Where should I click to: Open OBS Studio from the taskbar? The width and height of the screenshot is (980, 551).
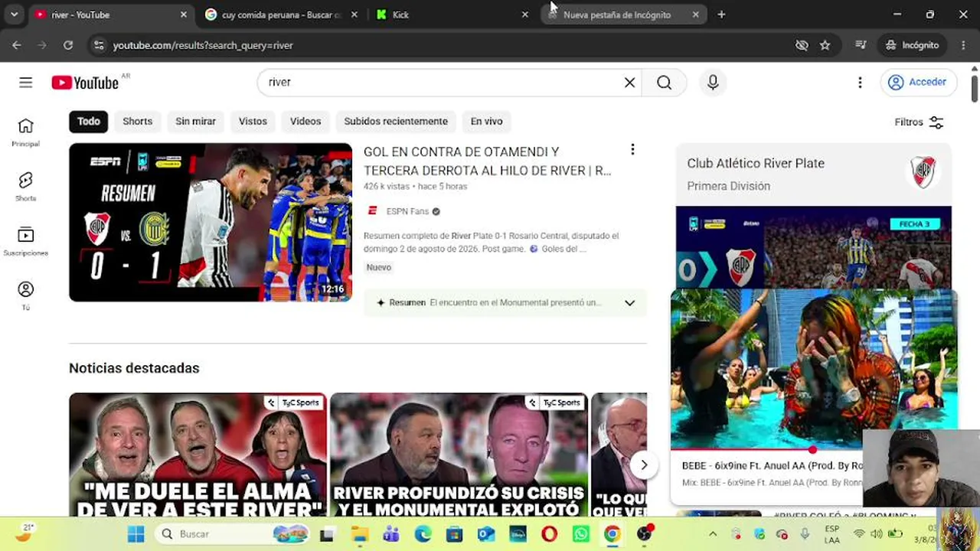tap(644, 534)
